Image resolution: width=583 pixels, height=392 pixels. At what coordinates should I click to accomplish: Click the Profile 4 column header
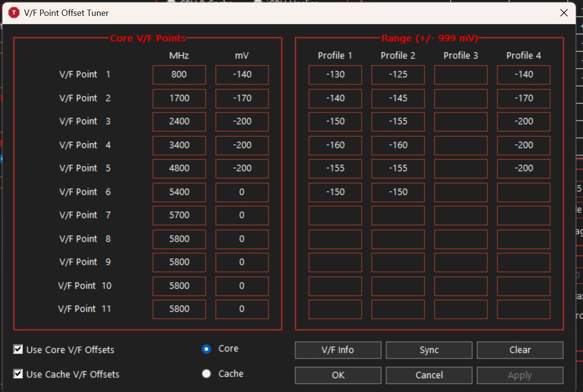point(523,55)
